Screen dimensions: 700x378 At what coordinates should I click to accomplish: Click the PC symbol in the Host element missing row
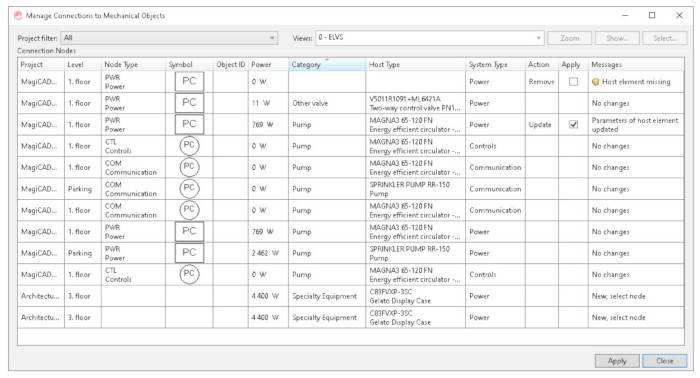[x=189, y=82]
